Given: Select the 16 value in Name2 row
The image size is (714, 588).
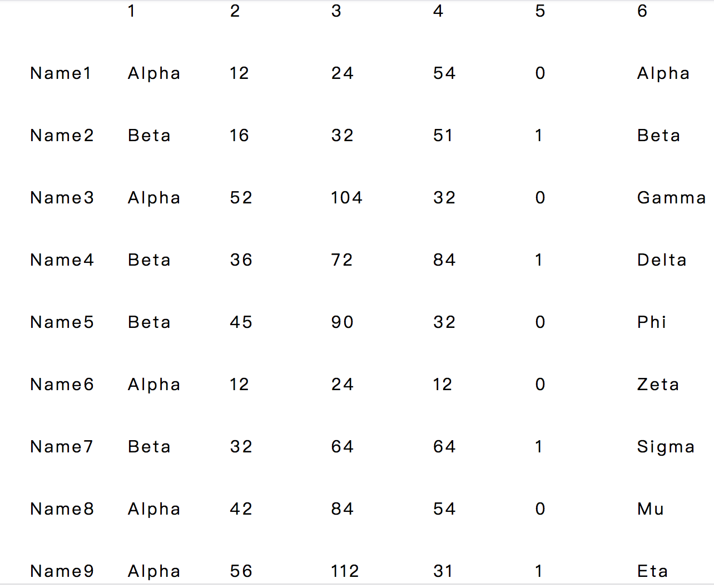Looking at the screenshot, I should click(x=239, y=136).
